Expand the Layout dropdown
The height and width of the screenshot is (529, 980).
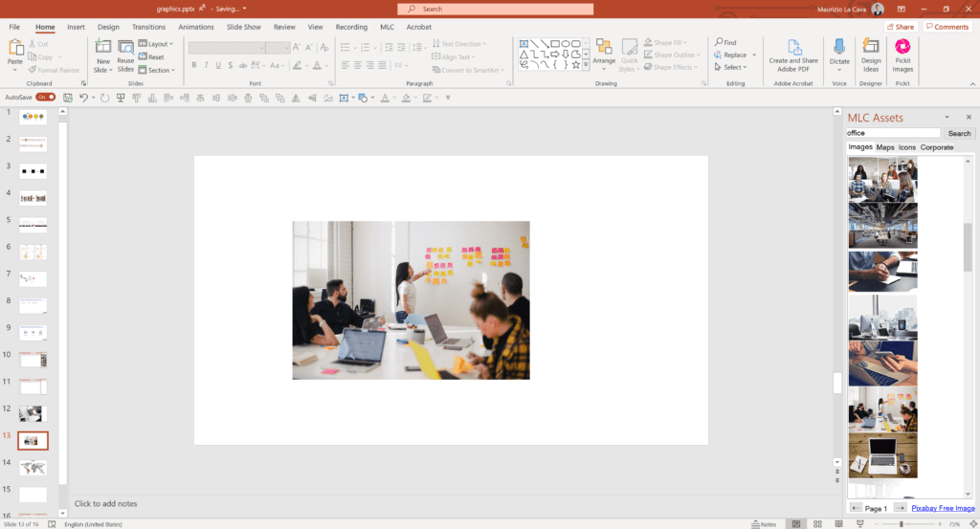tap(156, 44)
